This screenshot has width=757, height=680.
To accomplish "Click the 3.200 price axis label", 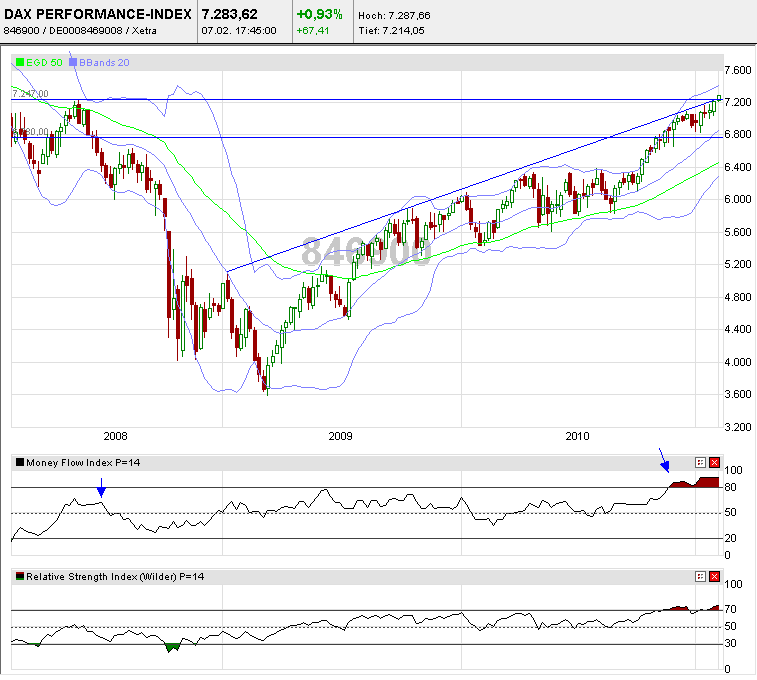I will pyautogui.click(x=738, y=427).
